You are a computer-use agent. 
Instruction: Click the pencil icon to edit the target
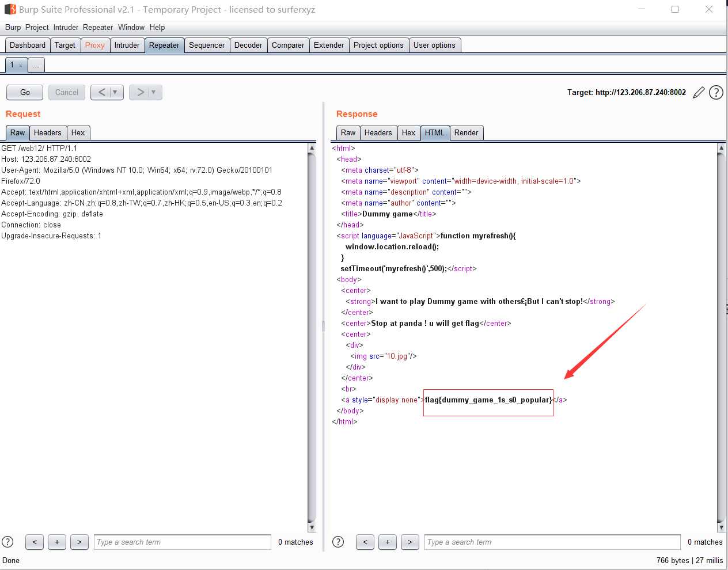(699, 92)
